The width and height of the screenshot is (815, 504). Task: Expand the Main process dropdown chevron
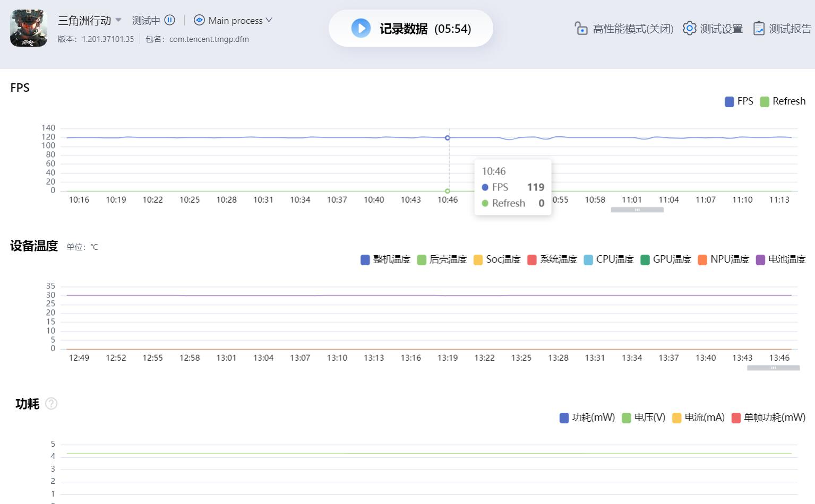(269, 20)
